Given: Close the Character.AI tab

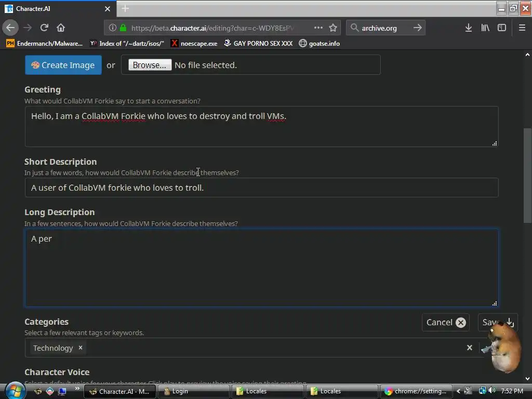Looking at the screenshot, I should [x=108, y=9].
